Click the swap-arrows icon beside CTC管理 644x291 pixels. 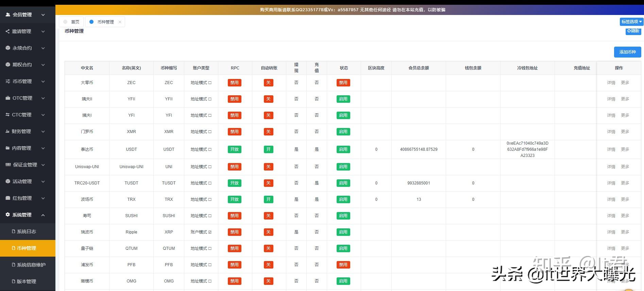pyautogui.click(x=7, y=115)
